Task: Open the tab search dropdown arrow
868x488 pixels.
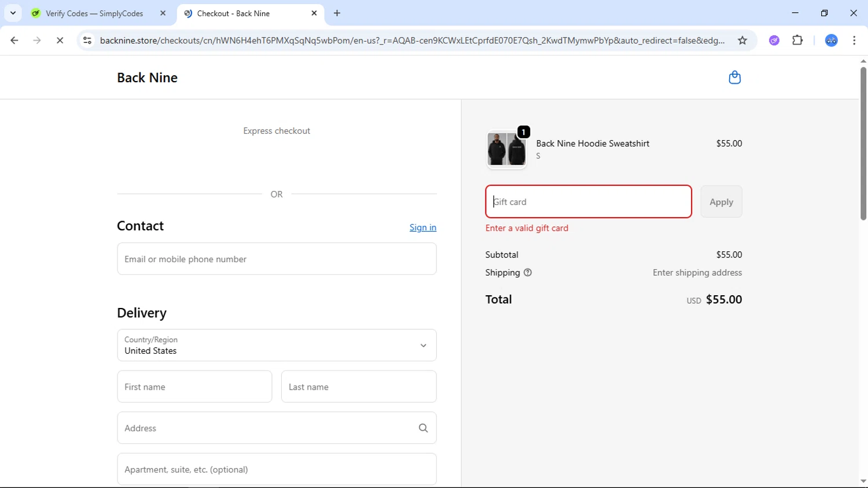Action: click(13, 13)
